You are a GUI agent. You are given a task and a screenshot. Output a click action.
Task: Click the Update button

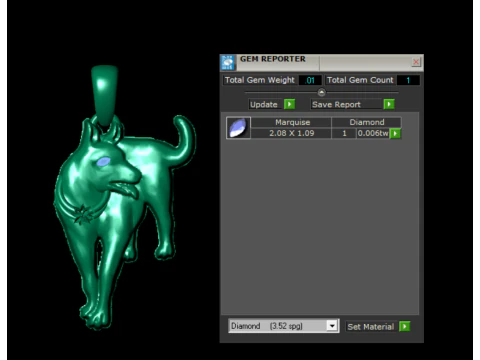coord(266,104)
